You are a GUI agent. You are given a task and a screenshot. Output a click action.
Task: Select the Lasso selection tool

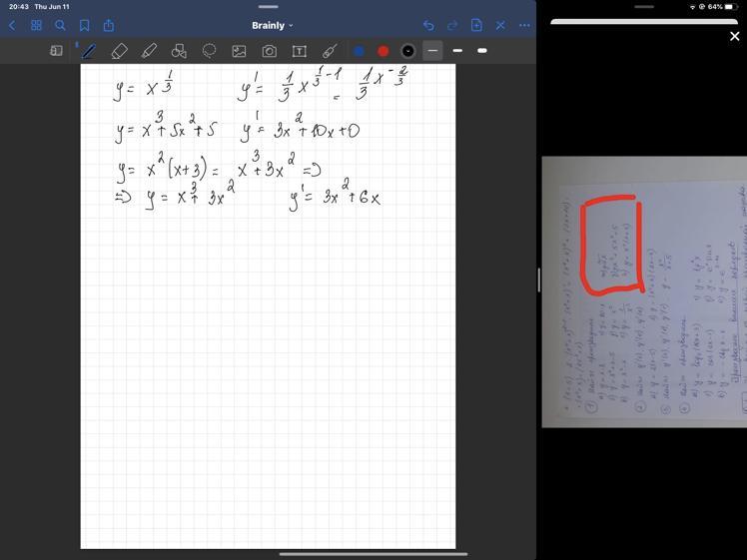pos(209,51)
